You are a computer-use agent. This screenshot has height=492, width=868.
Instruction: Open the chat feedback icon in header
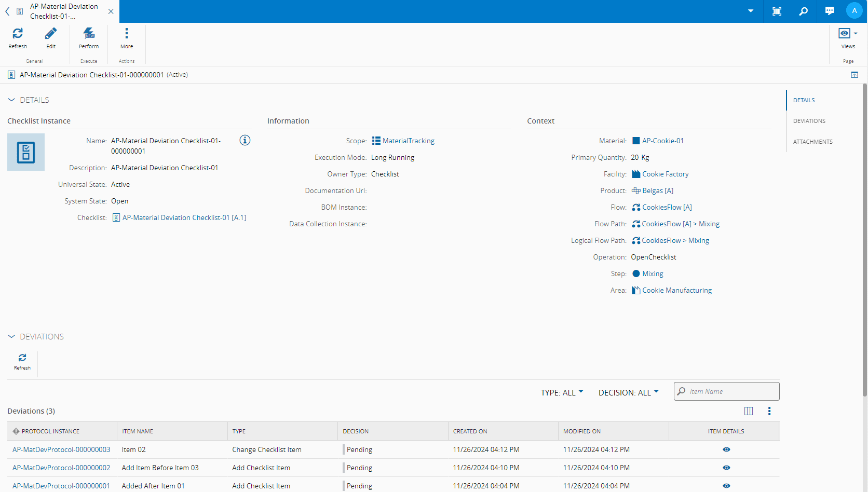coord(830,11)
